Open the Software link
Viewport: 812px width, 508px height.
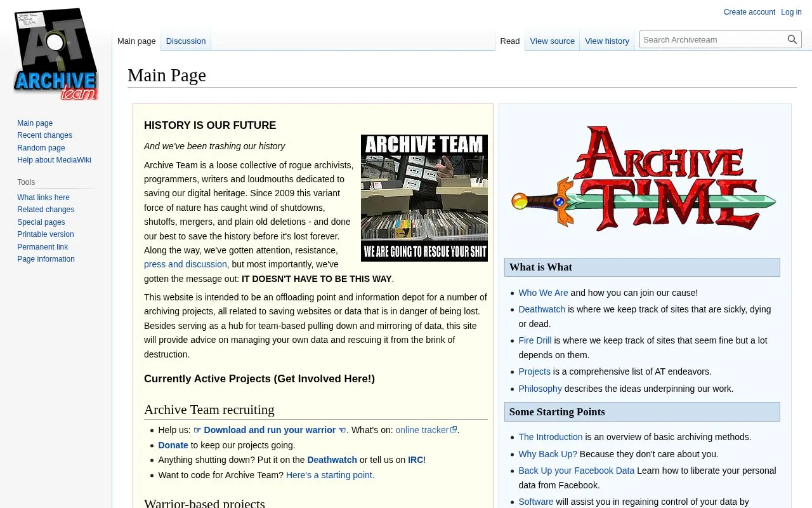coord(535,502)
